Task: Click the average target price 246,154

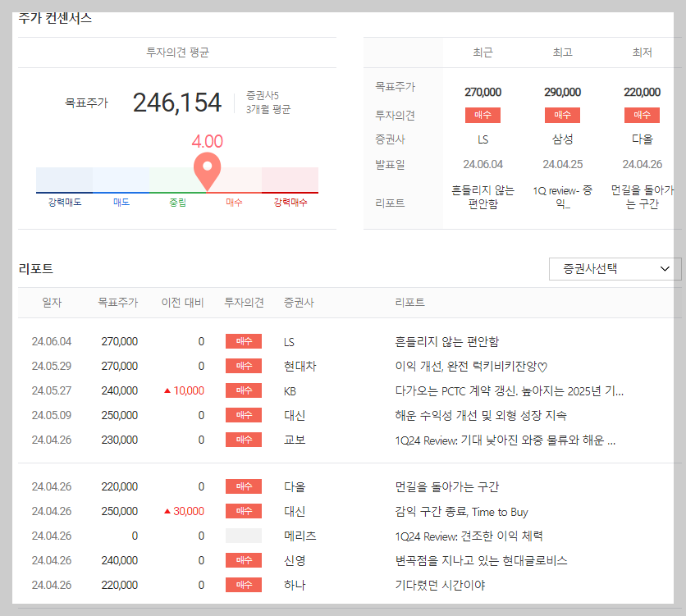Action: (177, 103)
